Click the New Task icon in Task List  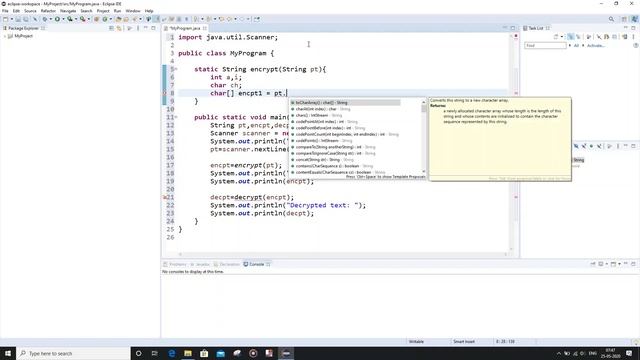tap(556, 37)
